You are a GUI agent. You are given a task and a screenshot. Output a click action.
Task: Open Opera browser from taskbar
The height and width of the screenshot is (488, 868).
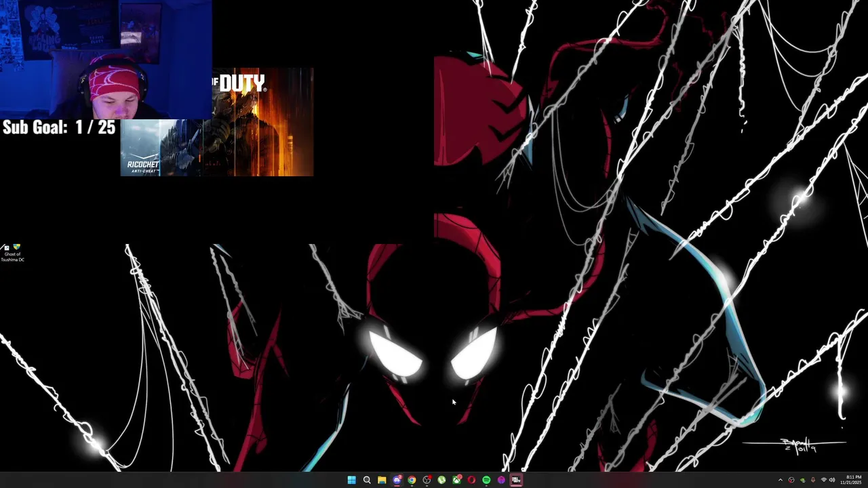coord(471,480)
